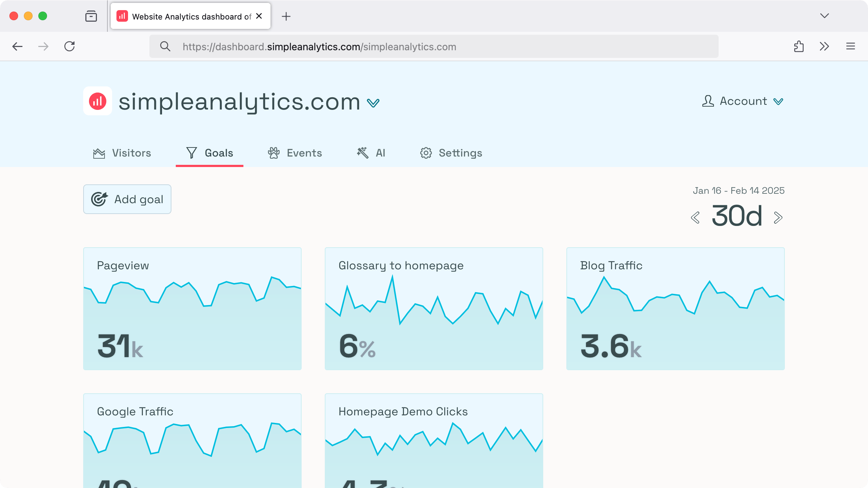This screenshot has height=488, width=868.
Task: Switch to the Visitors tab
Action: [x=122, y=153]
